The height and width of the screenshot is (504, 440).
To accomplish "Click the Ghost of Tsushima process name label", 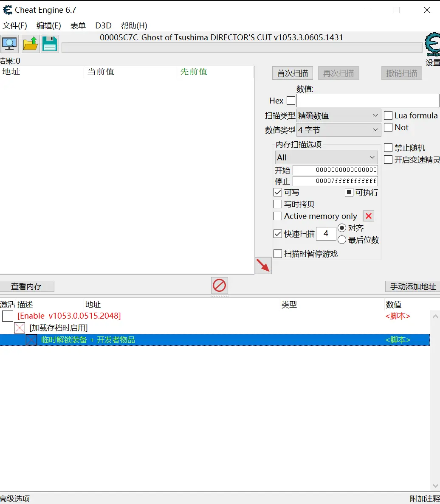I will coord(221,38).
